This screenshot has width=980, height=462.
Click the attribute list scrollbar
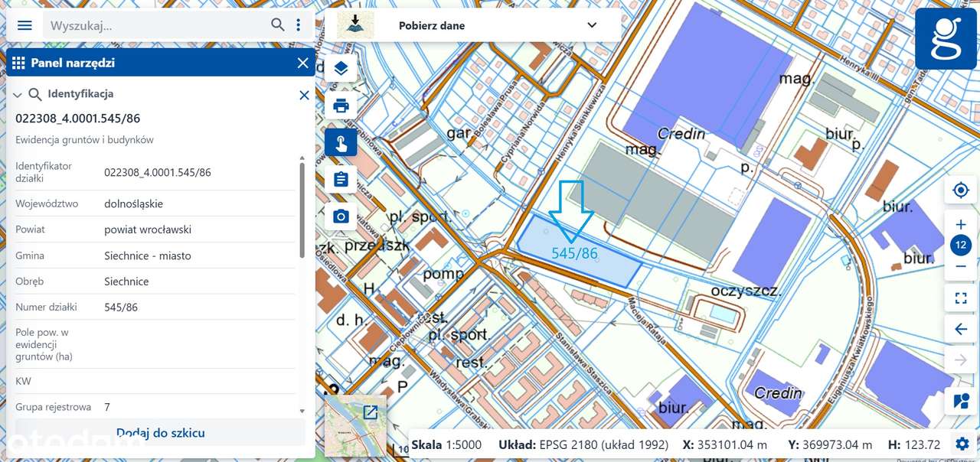pos(302,210)
